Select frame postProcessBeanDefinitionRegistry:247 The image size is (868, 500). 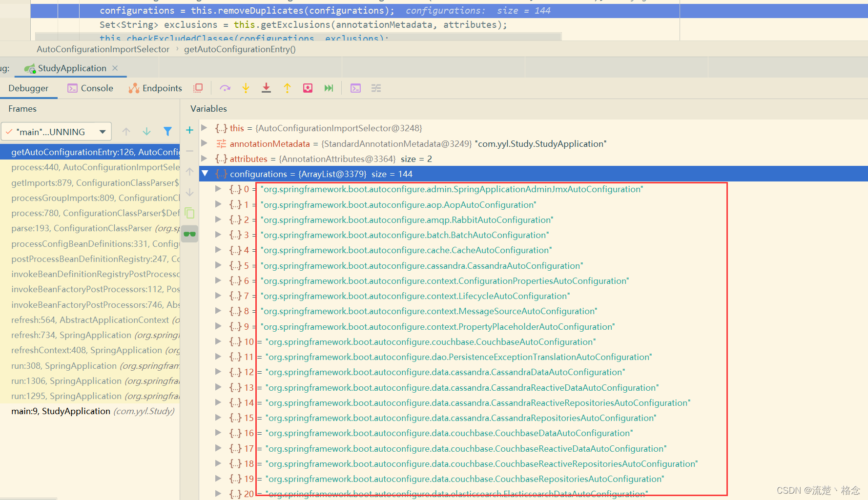[90, 259]
